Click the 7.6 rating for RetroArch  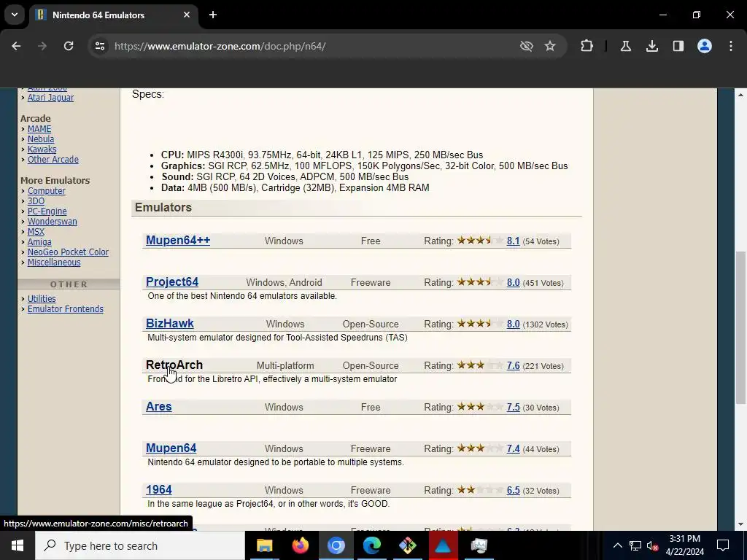click(x=513, y=366)
